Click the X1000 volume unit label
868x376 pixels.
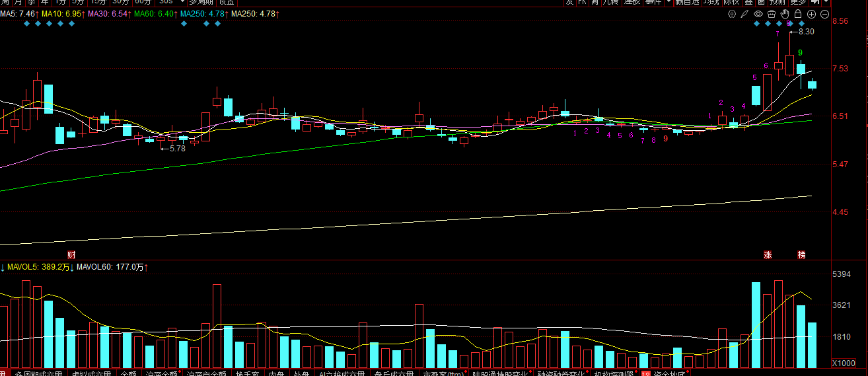click(x=844, y=363)
